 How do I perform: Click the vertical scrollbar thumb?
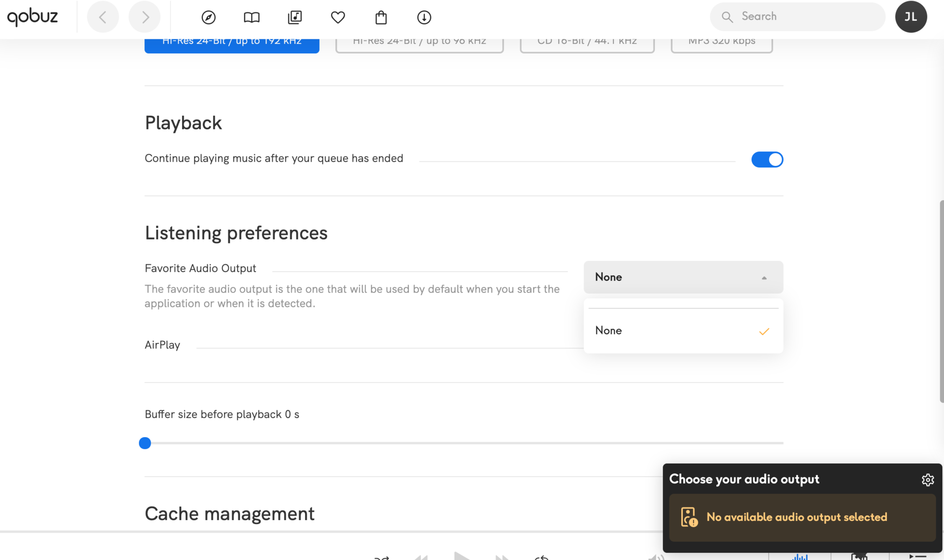pyautogui.click(x=941, y=301)
